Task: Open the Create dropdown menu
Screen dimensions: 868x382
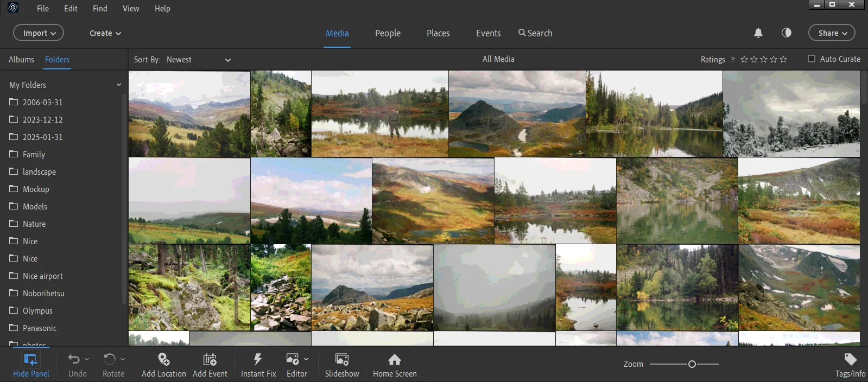Action: pyautogui.click(x=105, y=33)
